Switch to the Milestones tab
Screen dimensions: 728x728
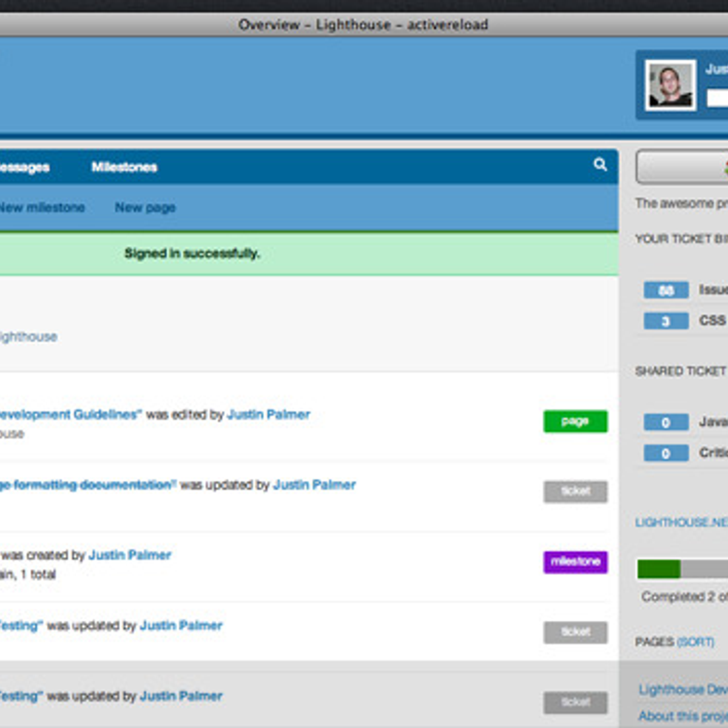click(x=124, y=167)
